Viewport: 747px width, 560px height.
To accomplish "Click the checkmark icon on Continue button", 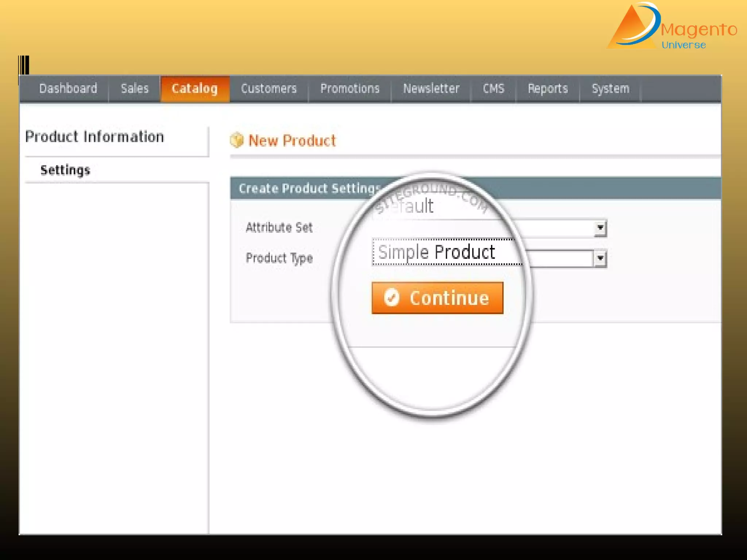I will [392, 297].
